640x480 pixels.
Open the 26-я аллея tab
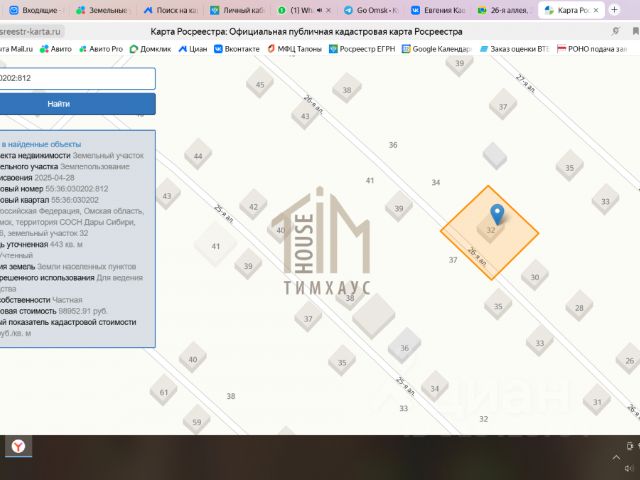[503, 10]
